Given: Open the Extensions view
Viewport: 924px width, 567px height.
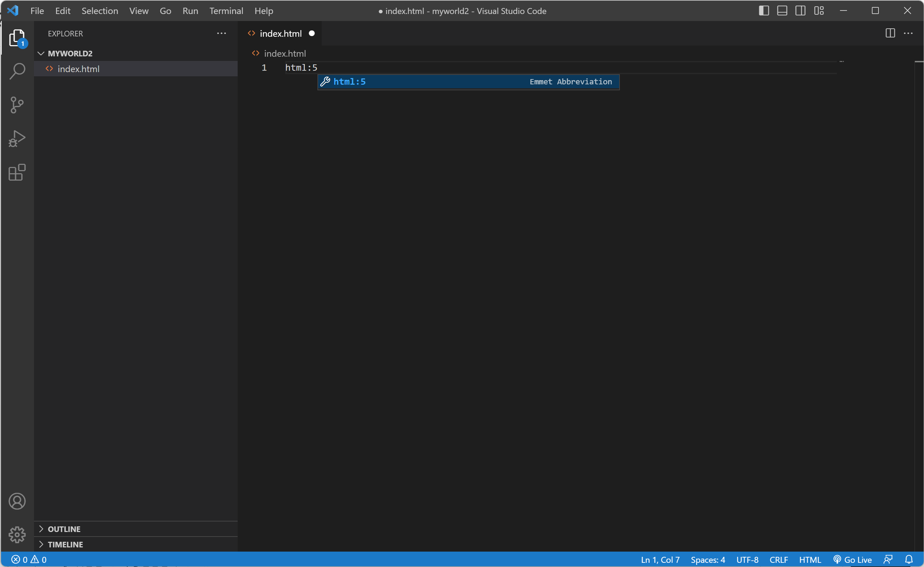Looking at the screenshot, I should 17,173.
